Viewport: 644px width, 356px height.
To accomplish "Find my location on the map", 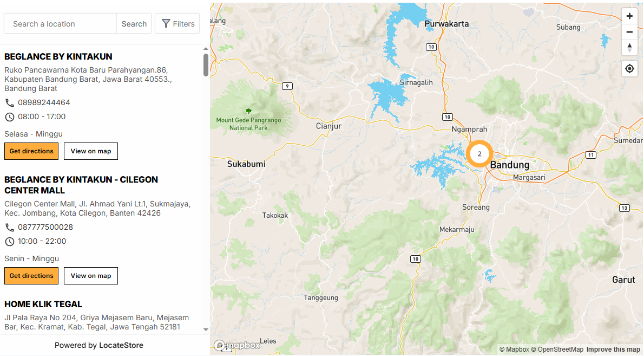I will (x=629, y=69).
